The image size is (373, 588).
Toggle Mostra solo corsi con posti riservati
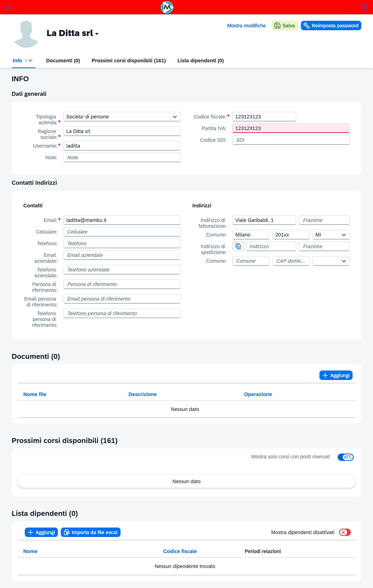(x=345, y=457)
